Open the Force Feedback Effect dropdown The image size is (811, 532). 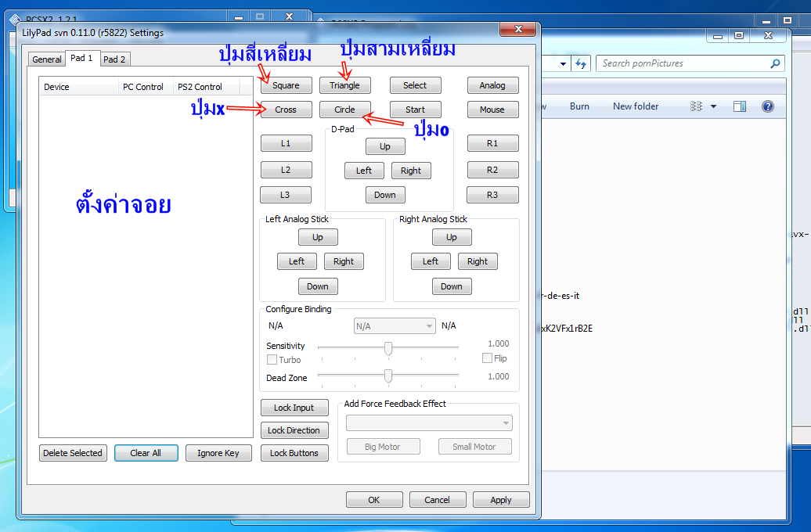pos(429,423)
